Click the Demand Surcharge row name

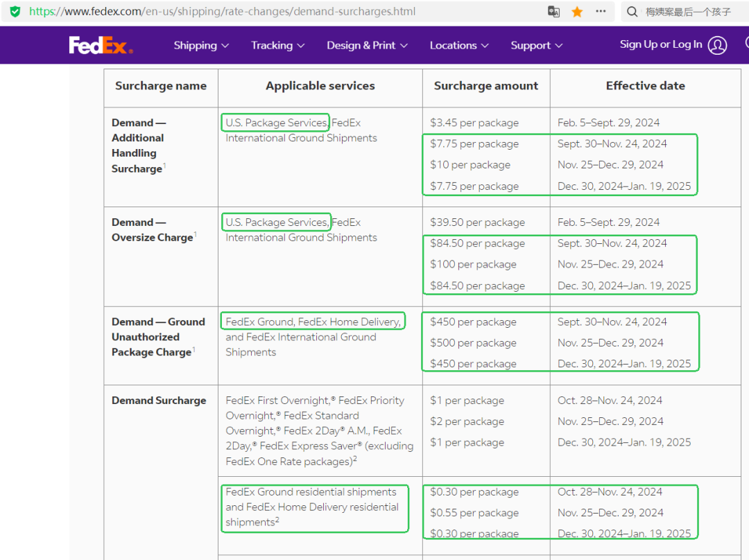[159, 400]
